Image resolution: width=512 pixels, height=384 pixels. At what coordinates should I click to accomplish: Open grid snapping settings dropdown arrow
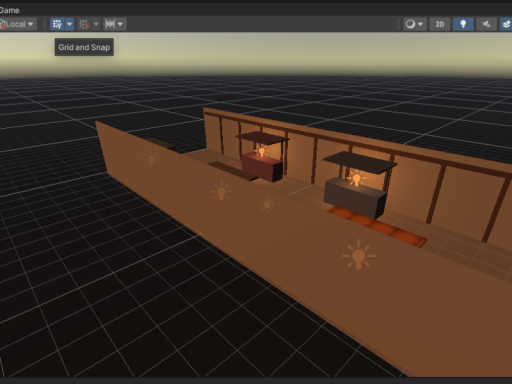pyautogui.click(x=96, y=24)
